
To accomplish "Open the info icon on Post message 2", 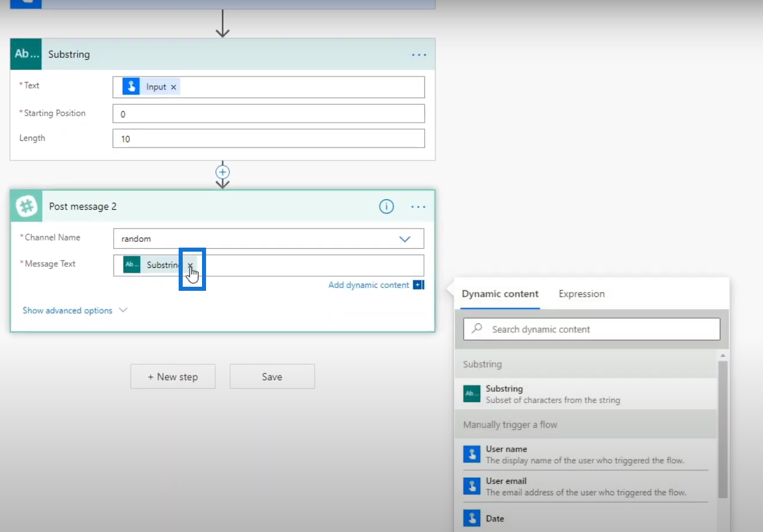I will [x=386, y=206].
